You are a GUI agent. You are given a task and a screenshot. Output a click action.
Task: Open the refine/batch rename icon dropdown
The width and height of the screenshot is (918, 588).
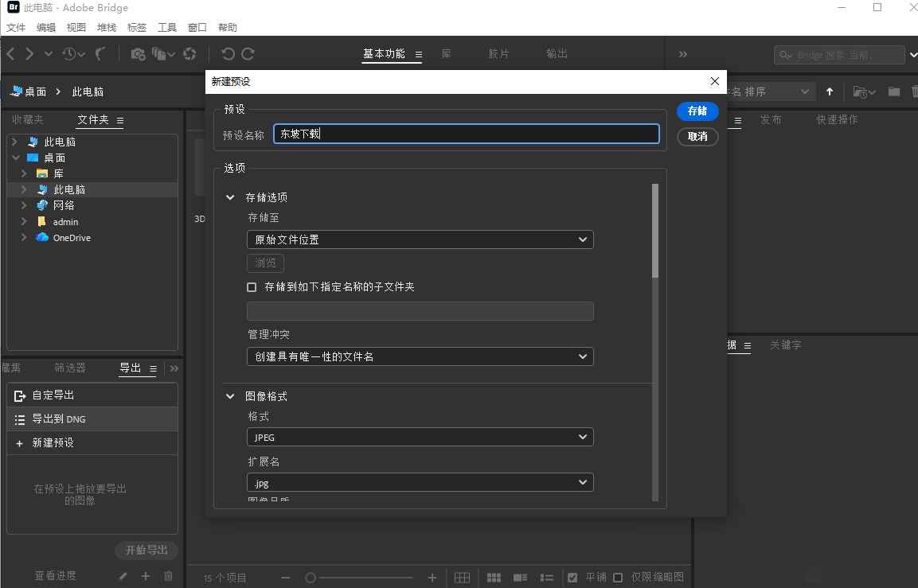click(x=163, y=54)
